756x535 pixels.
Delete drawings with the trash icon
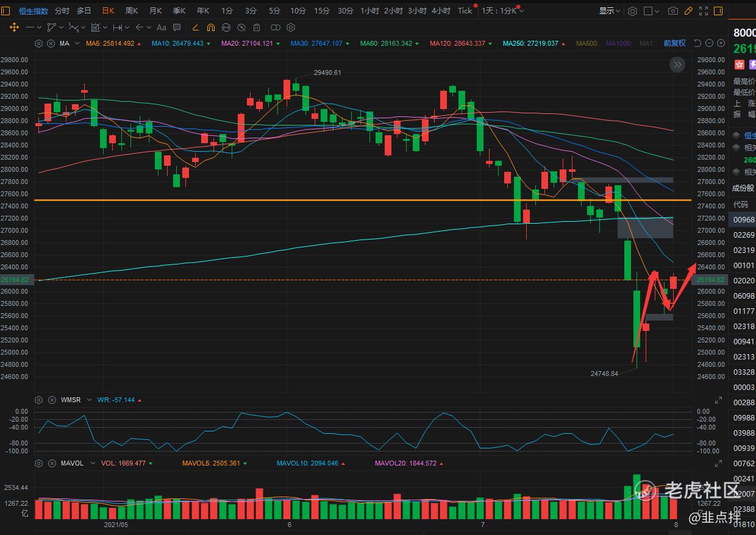coord(257,27)
